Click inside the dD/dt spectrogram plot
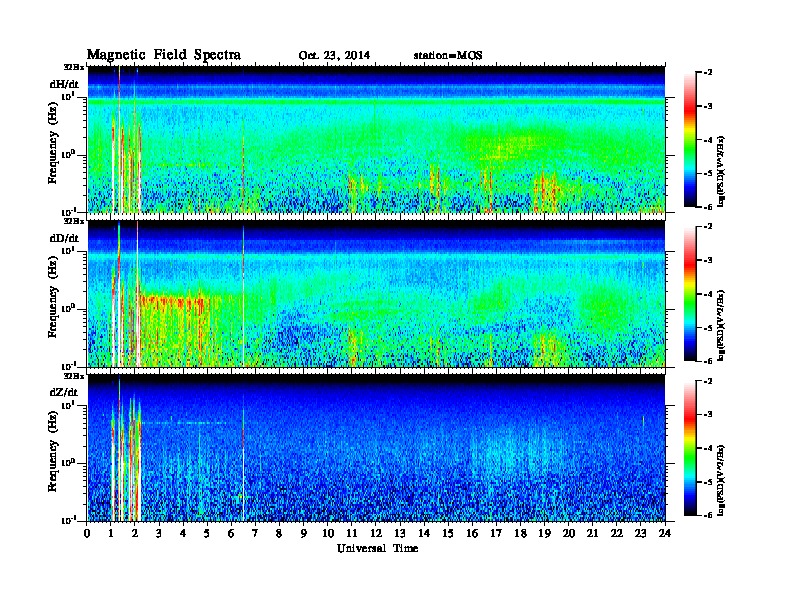Viewport: 792px width, 612px height. point(376,293)
